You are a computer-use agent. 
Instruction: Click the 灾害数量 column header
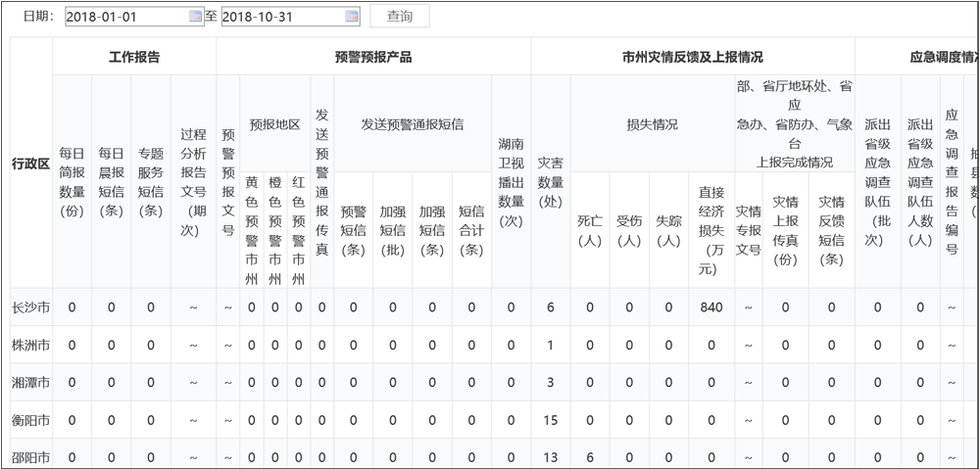[x=551, y=182]
